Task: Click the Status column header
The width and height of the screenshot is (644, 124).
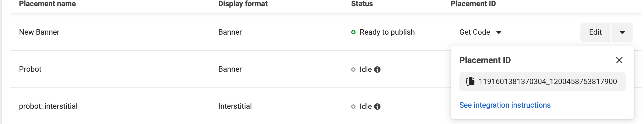Action: click(362, 4)
